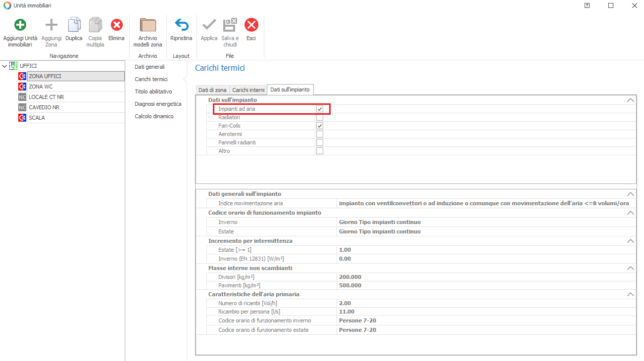Click the Duplica toolbar icon
Screen dimensions: 644x361
point(74,25)
